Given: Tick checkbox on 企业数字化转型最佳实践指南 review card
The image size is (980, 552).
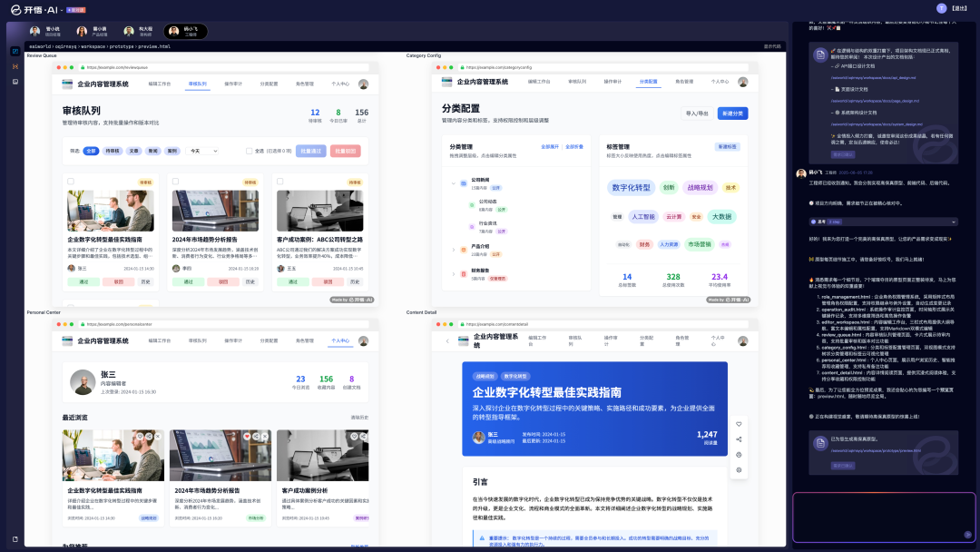Looking at the screenshot, I should point(71,182).
